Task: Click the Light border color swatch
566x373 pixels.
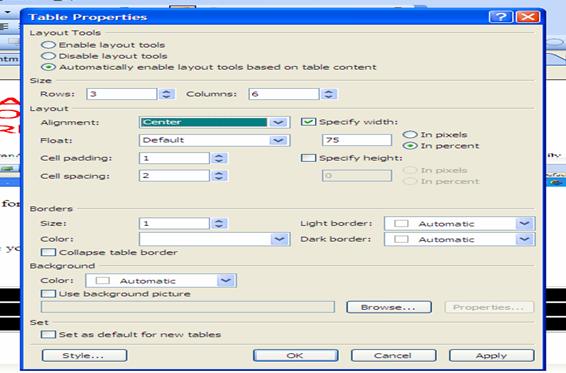Action: pyautogui.click(x=401, y=224)
